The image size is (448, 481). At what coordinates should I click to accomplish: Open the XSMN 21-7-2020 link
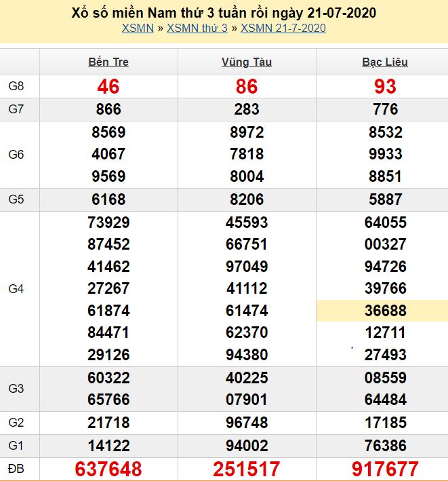[283, 28]
